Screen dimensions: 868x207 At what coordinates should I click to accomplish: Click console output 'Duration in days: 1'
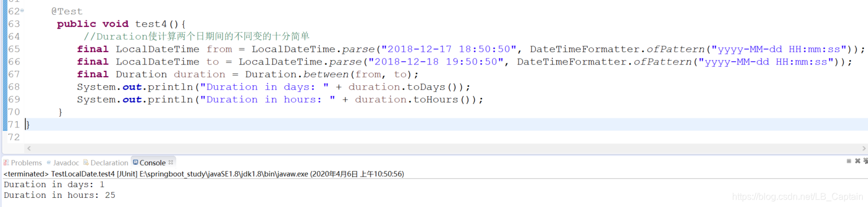(x=54, y=184)
